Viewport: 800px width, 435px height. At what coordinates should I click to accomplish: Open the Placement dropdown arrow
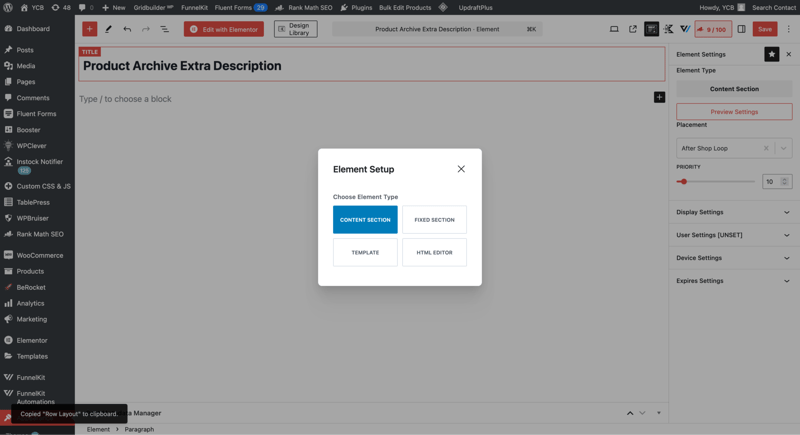pyautogui.click(x=783, y=148)
